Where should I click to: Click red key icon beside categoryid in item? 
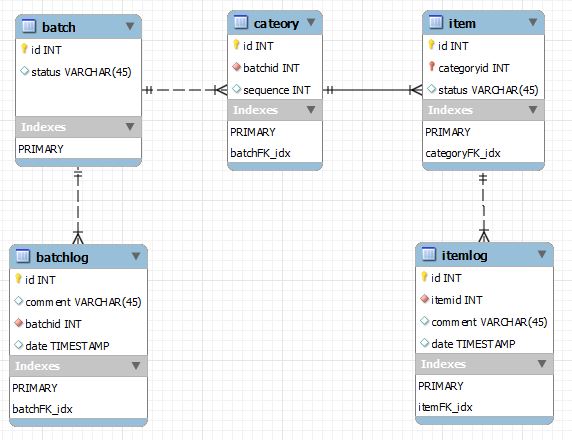pos(432,67)
